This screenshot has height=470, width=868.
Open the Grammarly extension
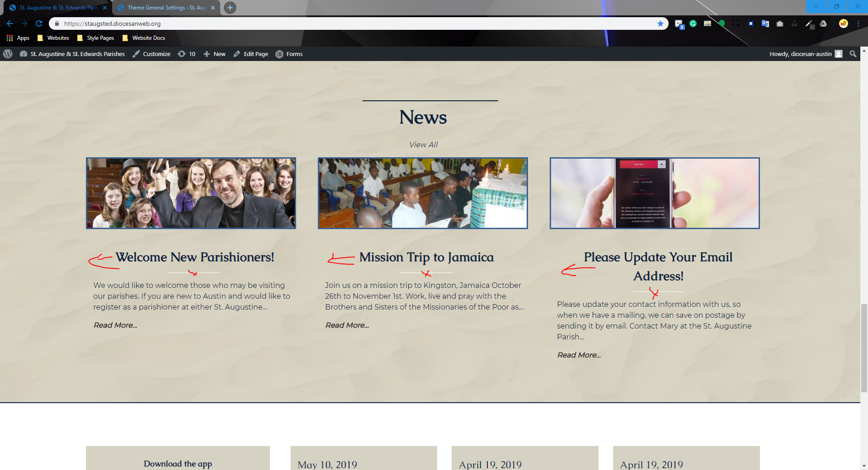click(693, 23)
